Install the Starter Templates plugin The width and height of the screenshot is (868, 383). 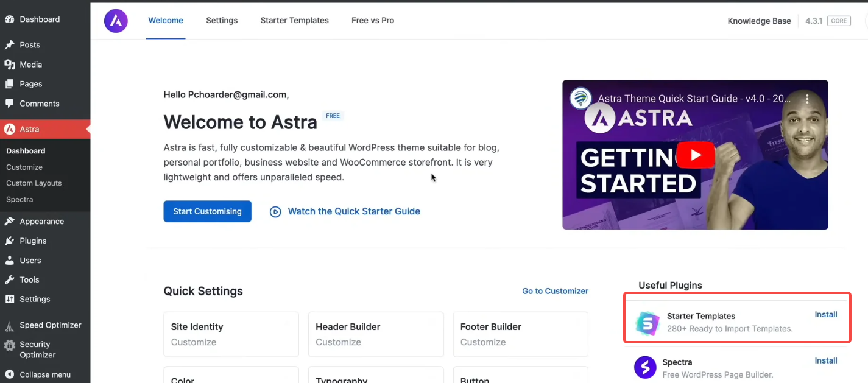click(825, 315)
